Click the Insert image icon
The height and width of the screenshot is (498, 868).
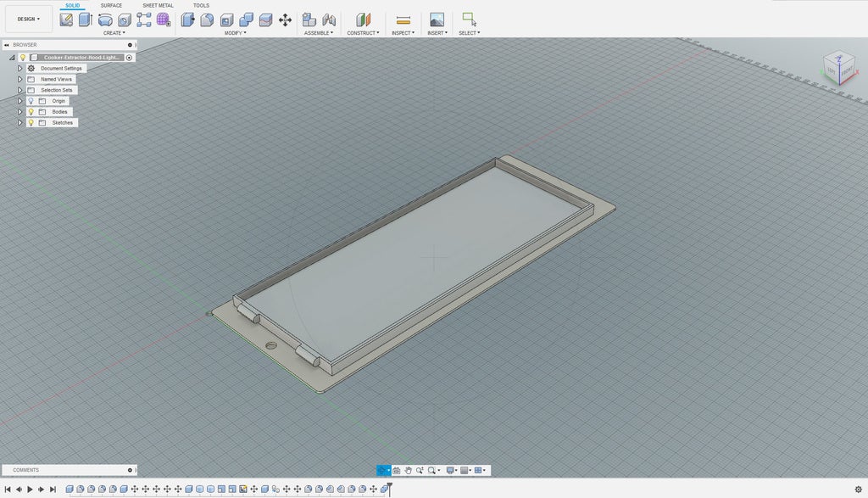click(x=437, y=20)
